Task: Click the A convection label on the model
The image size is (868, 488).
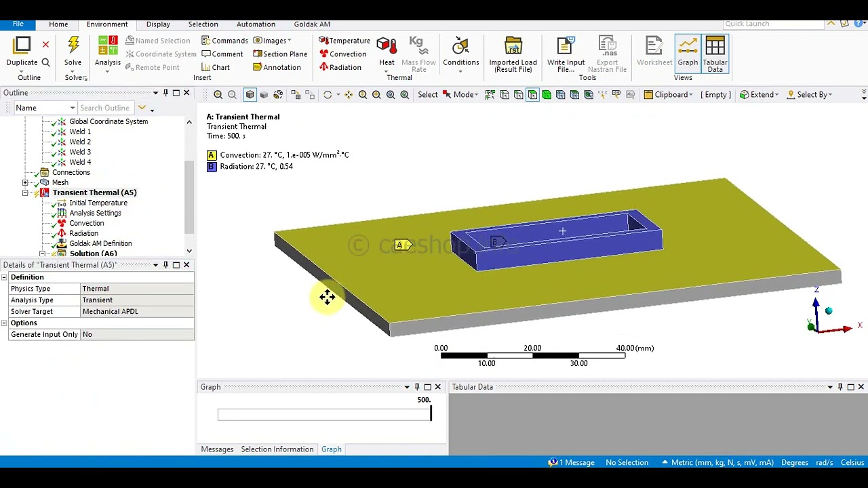Action: click(x=403, y=245)
